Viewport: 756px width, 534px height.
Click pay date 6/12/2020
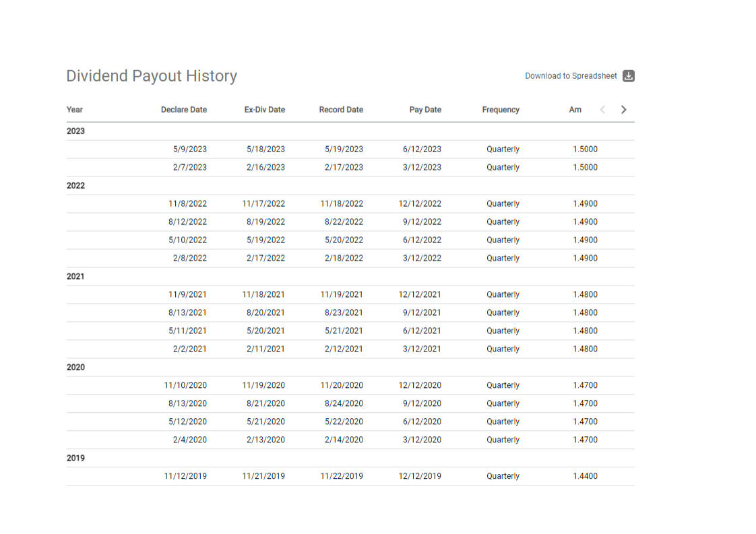[422, 422]
